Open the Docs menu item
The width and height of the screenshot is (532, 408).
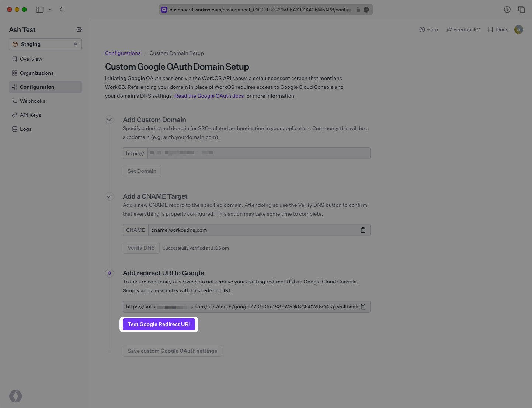click(497, 29)
